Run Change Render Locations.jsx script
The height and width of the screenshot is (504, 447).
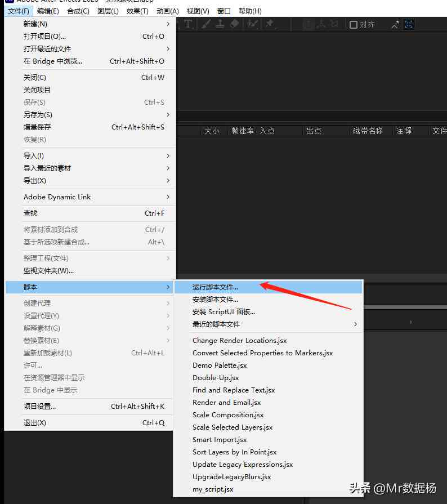pos(269,341)
